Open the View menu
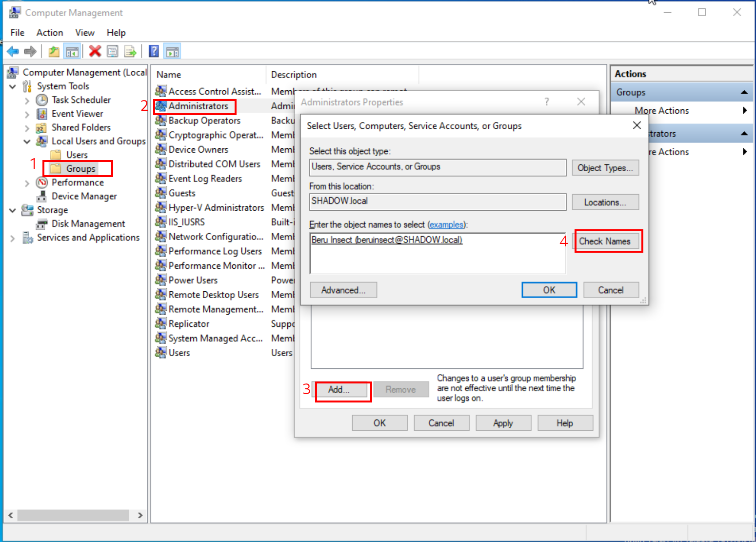This screenshot has width=756, height=542. tap(84, 33)
